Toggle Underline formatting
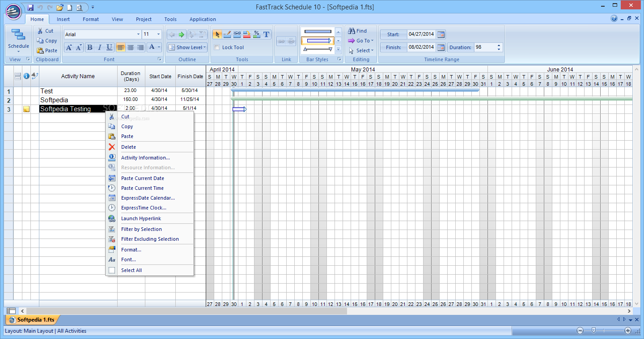Screen dimensions: 644x339 click(x=109, y=47)
